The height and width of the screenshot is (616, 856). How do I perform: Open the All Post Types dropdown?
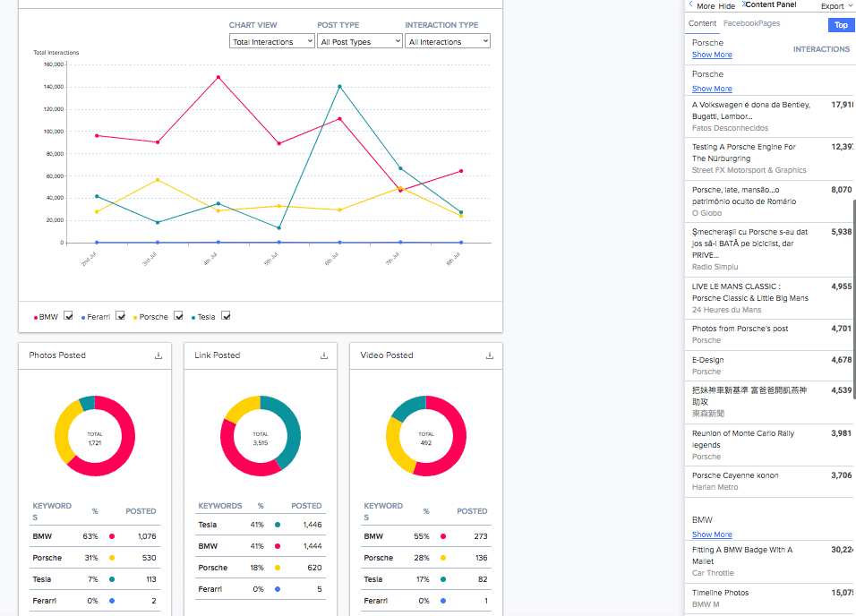coord(359,40)
